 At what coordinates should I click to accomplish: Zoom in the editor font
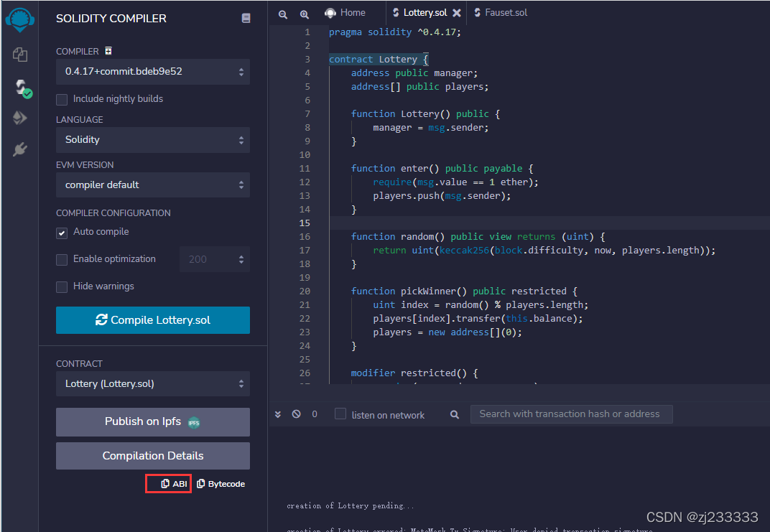pos(305,14)
